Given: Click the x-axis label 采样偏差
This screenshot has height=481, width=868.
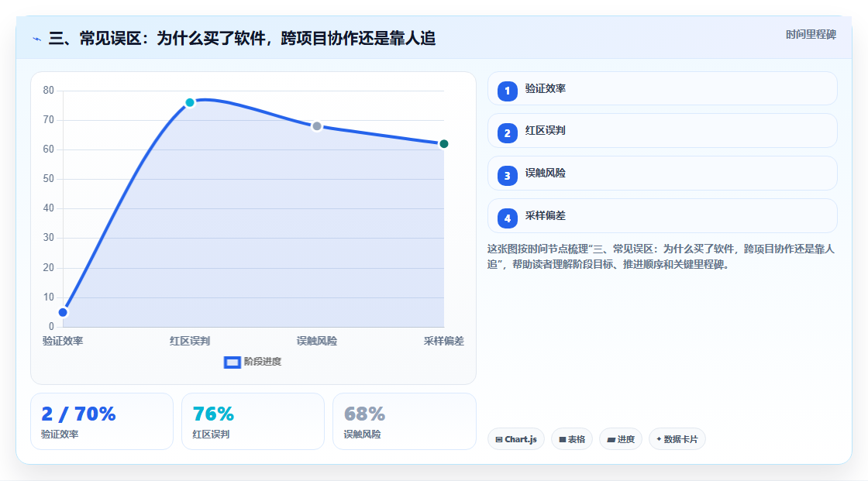Looking at the screenshot, I should [x=443, y=341].
